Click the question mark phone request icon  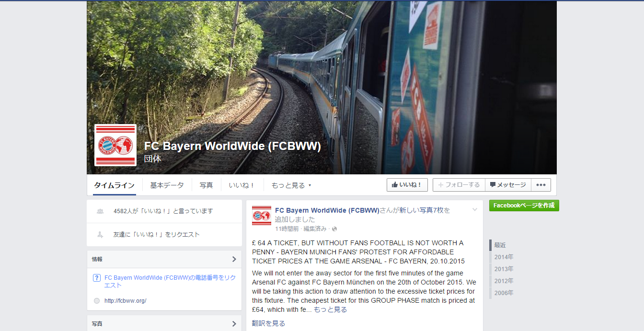coord(96,278)
